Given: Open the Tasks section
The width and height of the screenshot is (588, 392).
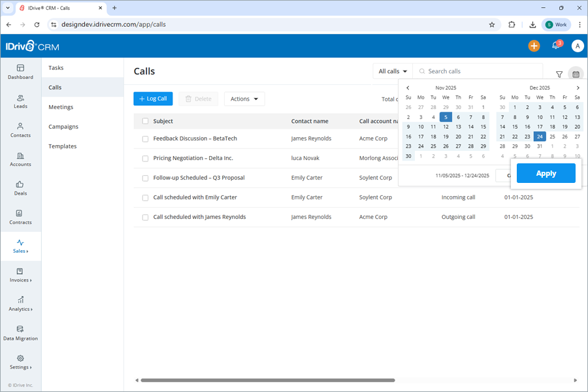Looking at the screenshot, I should (56, 67).
